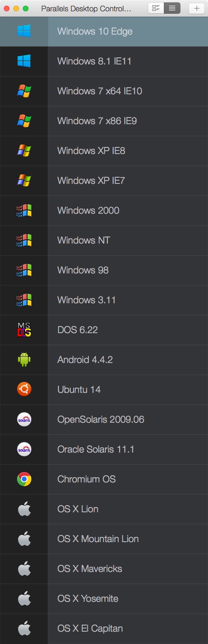This screenshot has width=208, height=644.
Task: Select the "Windows 98" text
Action: tap(83, 270)
